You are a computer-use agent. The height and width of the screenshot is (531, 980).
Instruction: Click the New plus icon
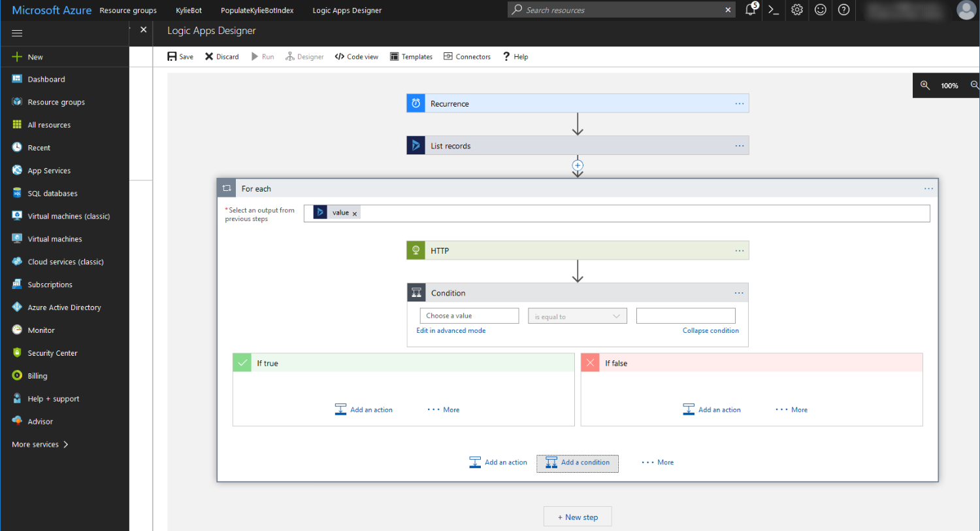pyautogui.click(x=17, y=57)
